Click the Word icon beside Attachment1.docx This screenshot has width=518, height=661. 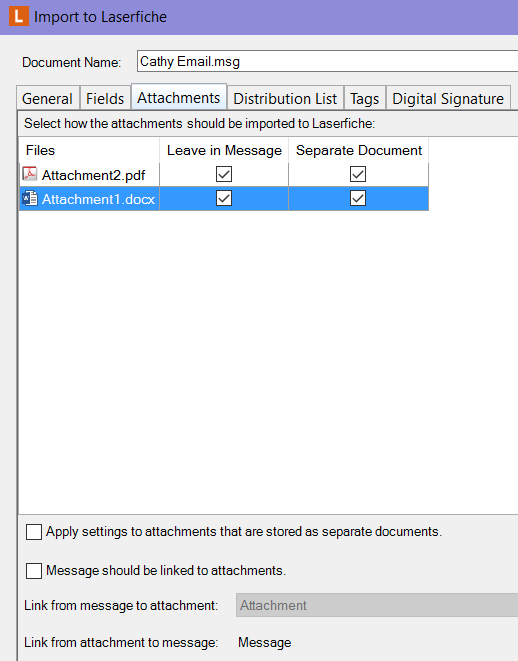pos(30,199)
